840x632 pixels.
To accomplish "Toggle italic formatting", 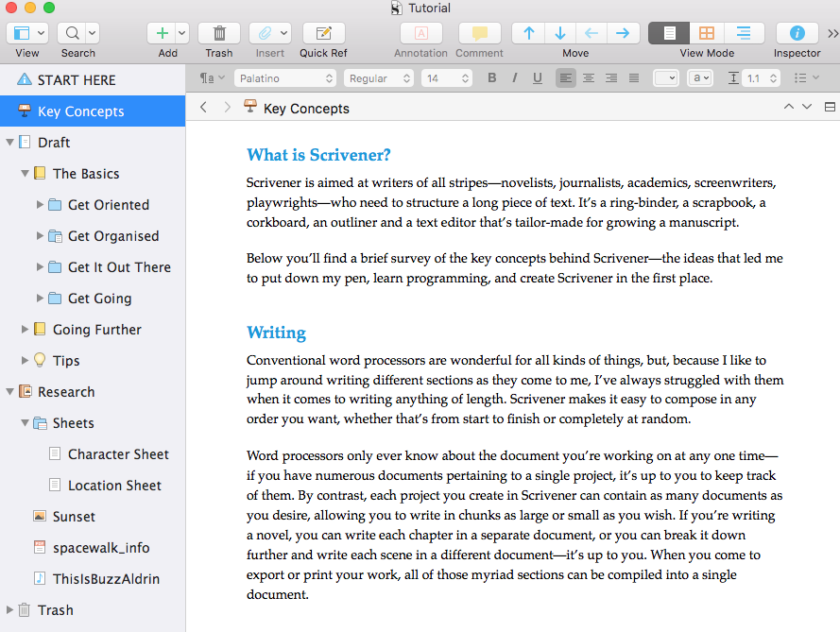I will (x=515, y=78).
